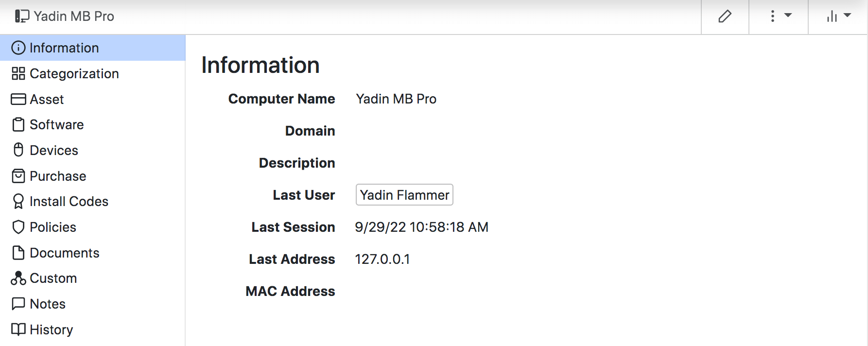Viewport: 868px width, 346px height.
Task: Click the Install Codes ribbon icon
Action: tap(18, 202)
